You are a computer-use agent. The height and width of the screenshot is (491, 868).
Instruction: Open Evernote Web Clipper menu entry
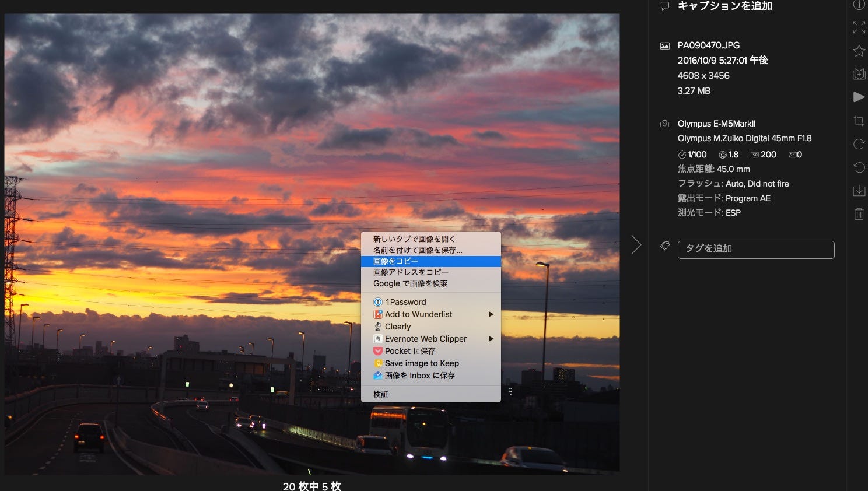point(431,339)
